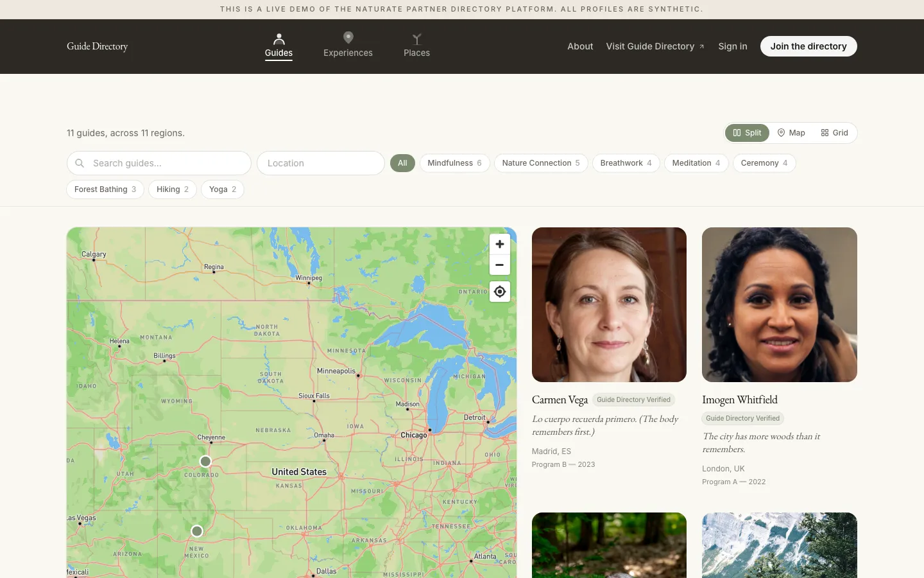Switch to Map view
Image resolution: width=924 pixels, height=578 pixels.
point(791,133)
